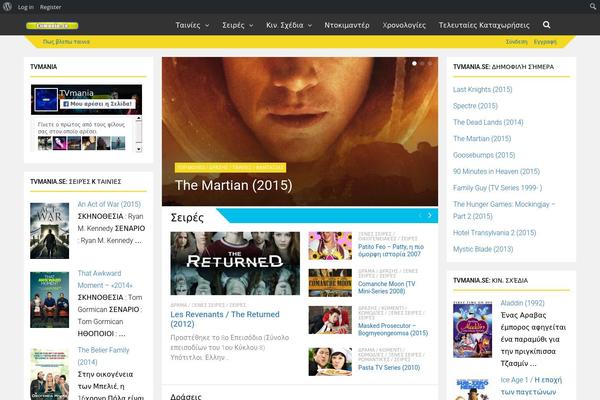Image resolution: width=600 pixels, height=400 pixels.
Task: Open Hotel Transylvania 2 (2015) link
Action: (x=494, y=233)
